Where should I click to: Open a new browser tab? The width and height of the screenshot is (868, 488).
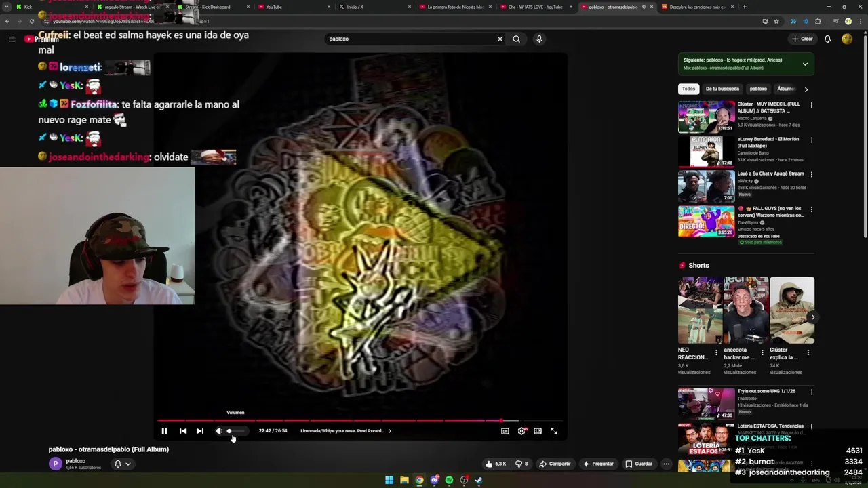coord(745,7)
